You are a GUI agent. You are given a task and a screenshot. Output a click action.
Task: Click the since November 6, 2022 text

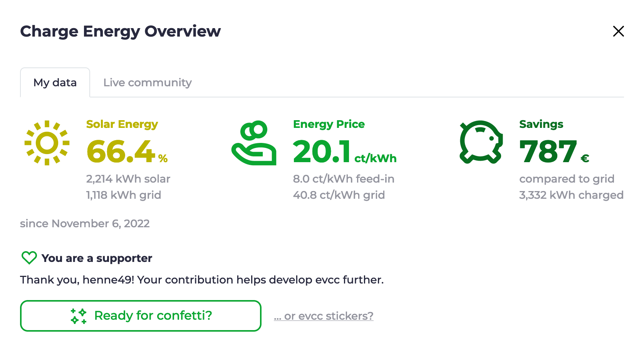coord(85,223)
